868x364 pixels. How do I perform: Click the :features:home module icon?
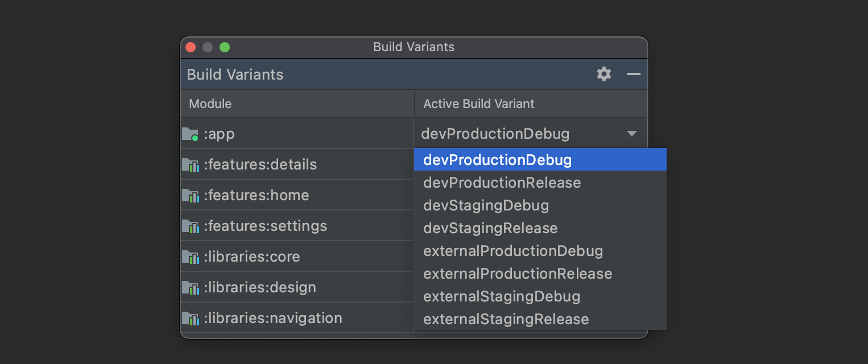click(190, 196)
